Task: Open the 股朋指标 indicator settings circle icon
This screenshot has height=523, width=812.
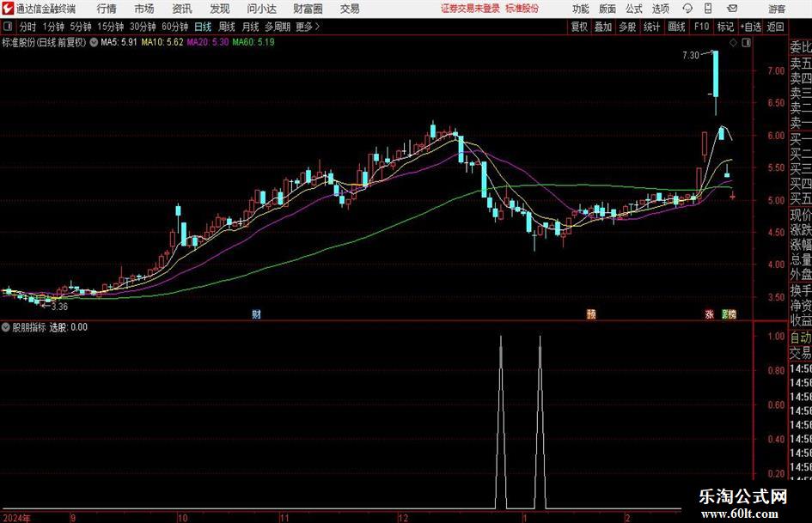Action: pyautogui.click(x=6, y=327)
